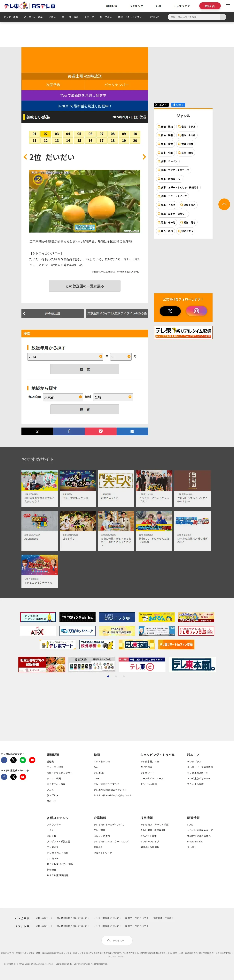Viewport: 234px width, 980px height.
Task: Open 動画配信 in the top menu
Action: coord(112,6)
